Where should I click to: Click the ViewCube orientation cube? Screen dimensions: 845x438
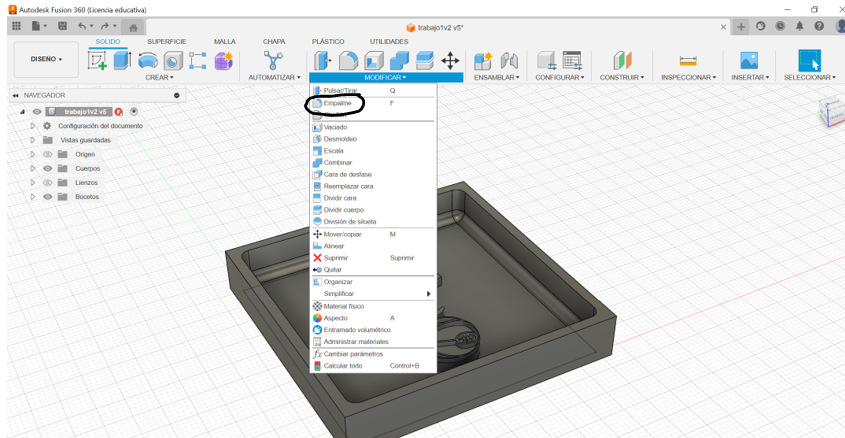pyautogui.click(x=833, y=111)
